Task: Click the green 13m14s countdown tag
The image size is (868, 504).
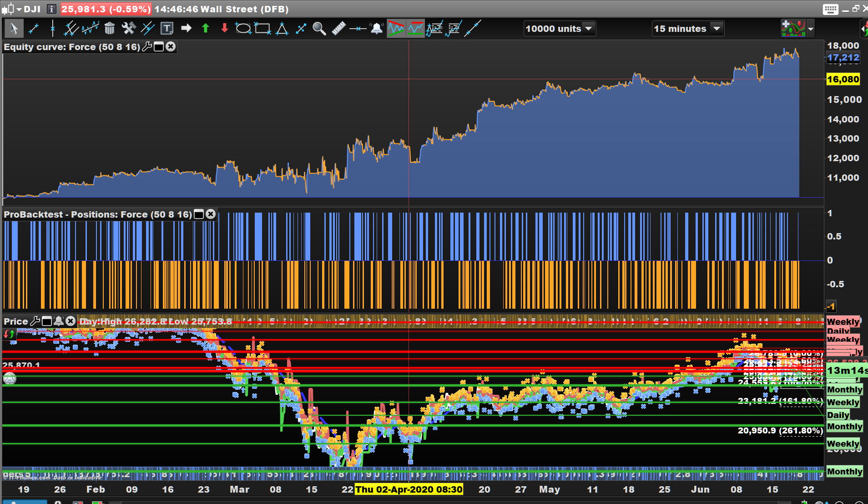Action: [x=847, y=370]
